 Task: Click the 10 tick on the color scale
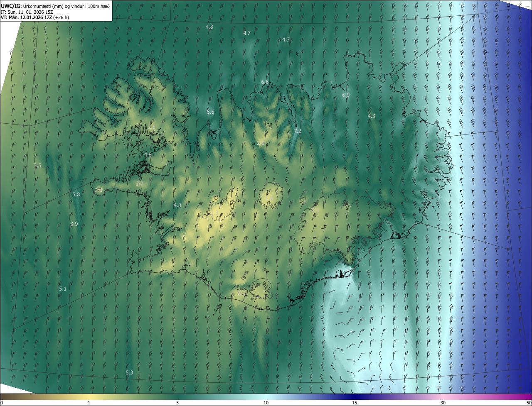(266, 403)
